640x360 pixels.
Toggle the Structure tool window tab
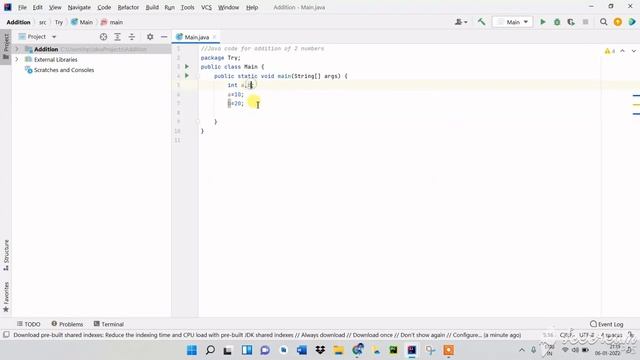point(6,255)
